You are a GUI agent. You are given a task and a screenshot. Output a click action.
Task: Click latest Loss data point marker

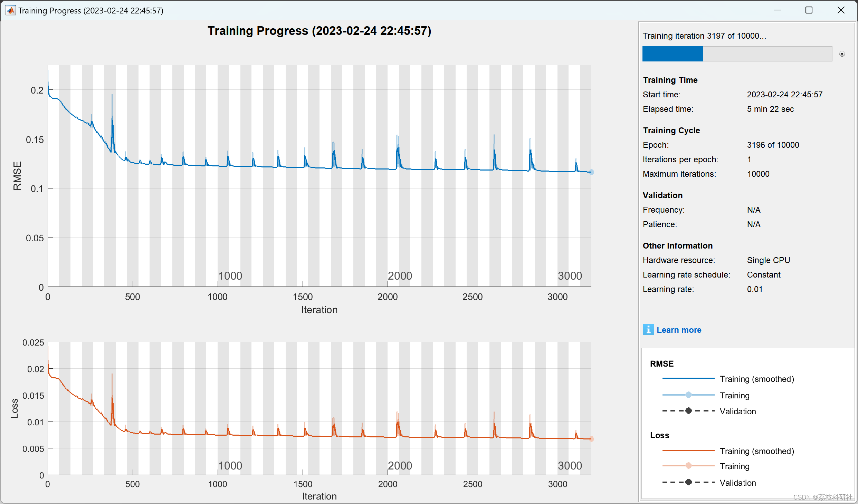592,439
